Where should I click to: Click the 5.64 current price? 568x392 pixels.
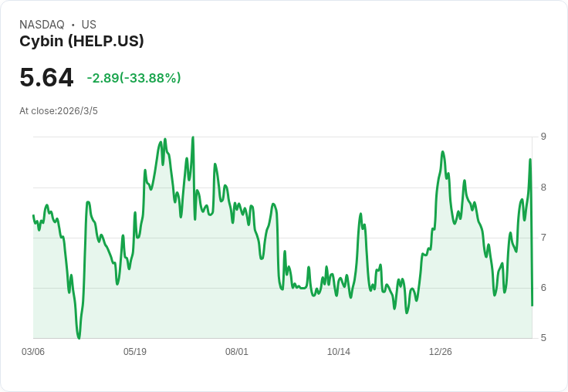46,77
